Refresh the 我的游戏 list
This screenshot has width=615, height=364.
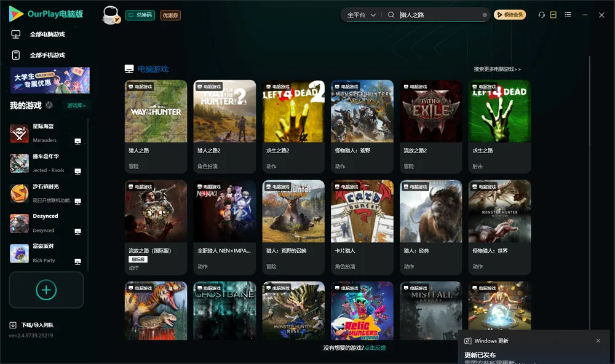[49, 105]
